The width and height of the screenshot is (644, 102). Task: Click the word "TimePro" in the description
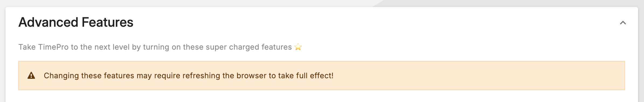coord(53,47)
